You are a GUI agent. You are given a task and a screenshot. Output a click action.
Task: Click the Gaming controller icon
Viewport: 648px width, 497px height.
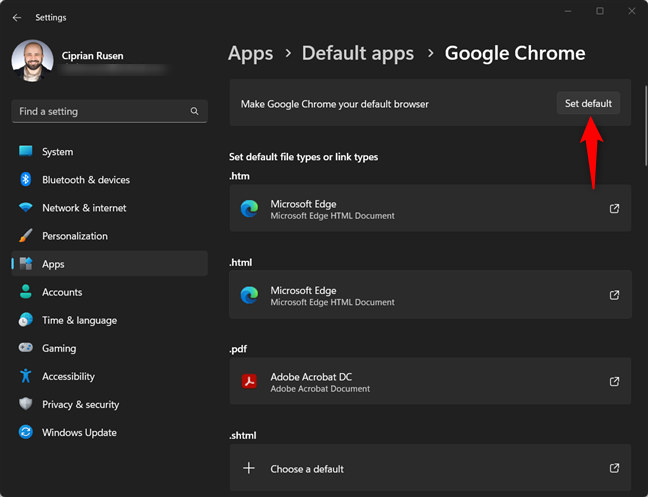click(x=26, y=347)
